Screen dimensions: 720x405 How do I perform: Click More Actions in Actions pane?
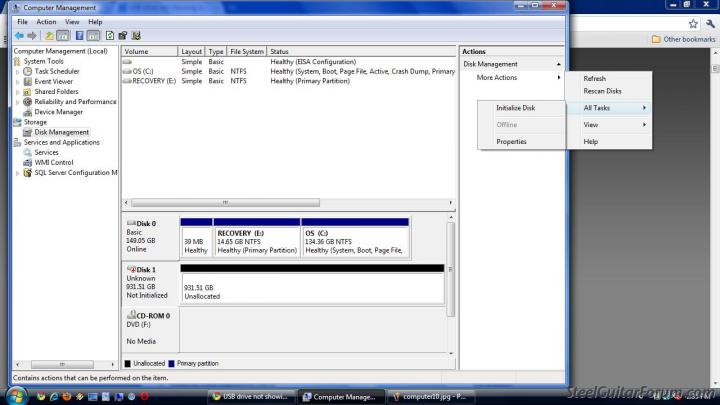[497, 78]
